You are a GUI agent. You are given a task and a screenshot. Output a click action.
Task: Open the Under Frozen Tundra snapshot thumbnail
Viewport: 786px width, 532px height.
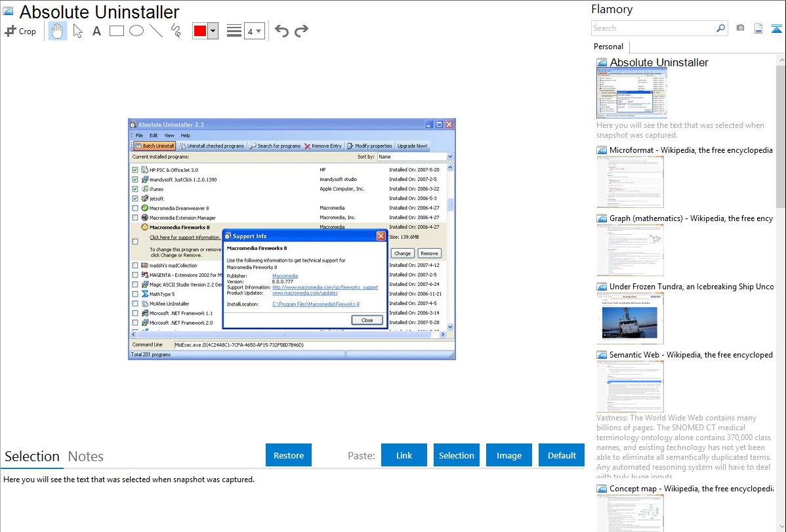pos(630,318)
